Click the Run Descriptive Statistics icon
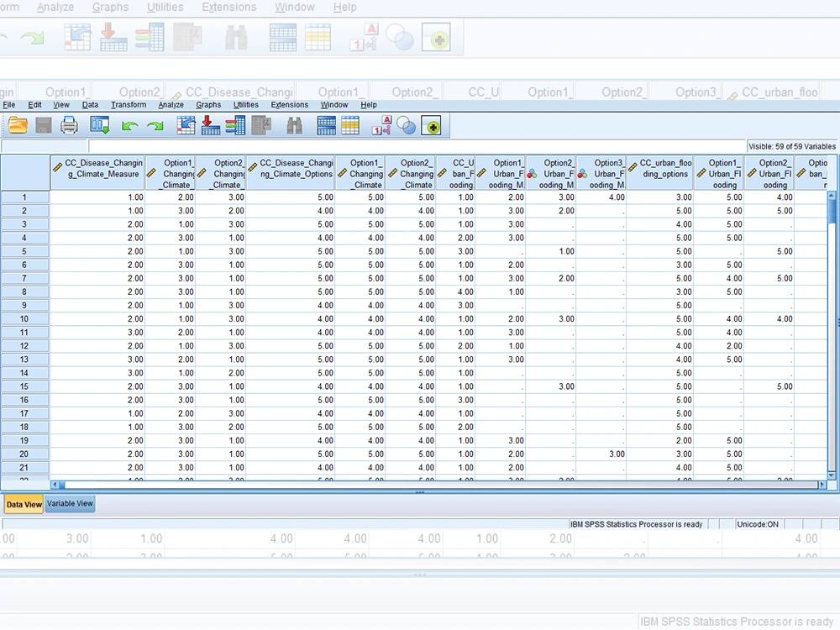The height and width of the screenshot is (630, 840). [x=261, y=126]
